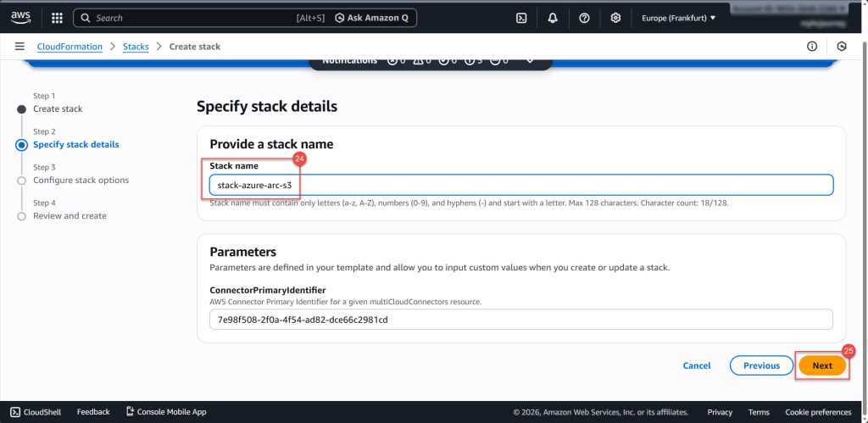This screenshot has width=868, height=423.
Task: Click the ConnectorPrimaryIdentifier input field
Action: point(520,320)
